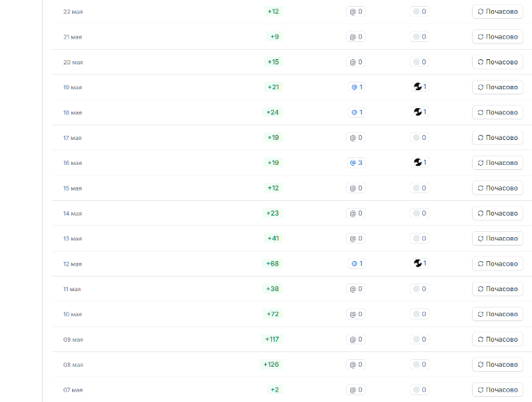Open the 21 мая date link
This screenshot has width=532, height=402.
pyautogui.click(x=73, y=37)
